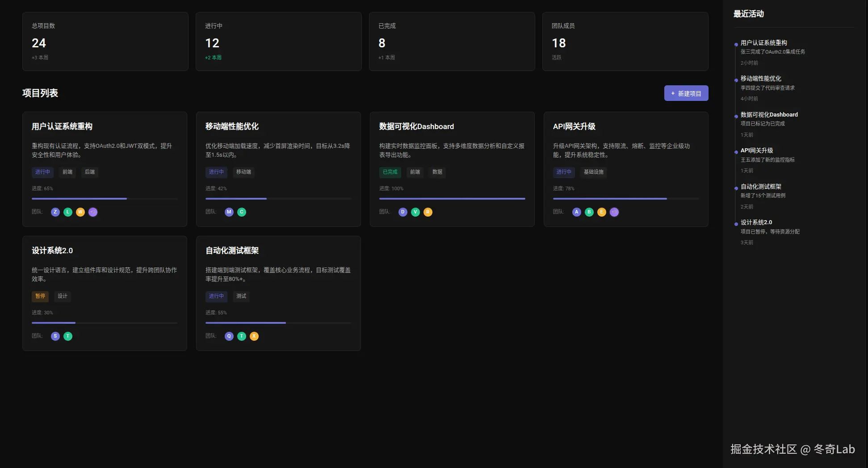Select the 设计 tag
The image size is (868, 468).
coord(63,296)
